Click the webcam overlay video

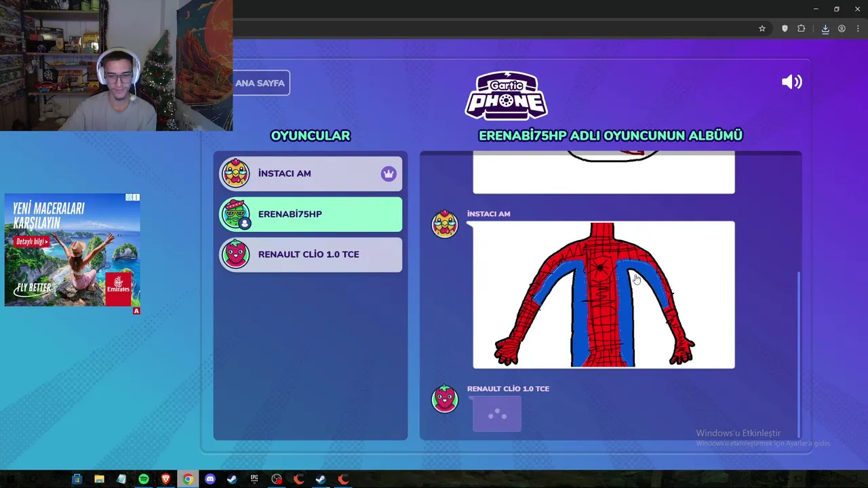coord(116,65)
